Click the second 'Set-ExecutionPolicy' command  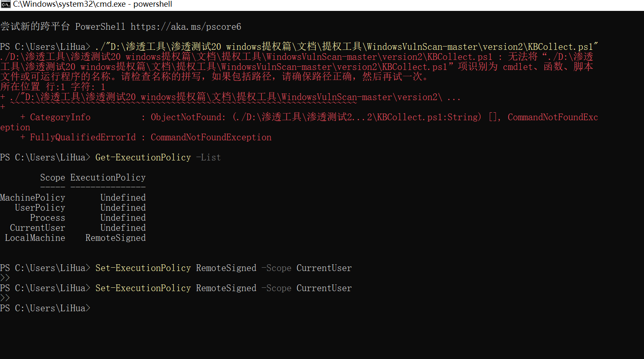pyautogui.click(x=143, y=288)
